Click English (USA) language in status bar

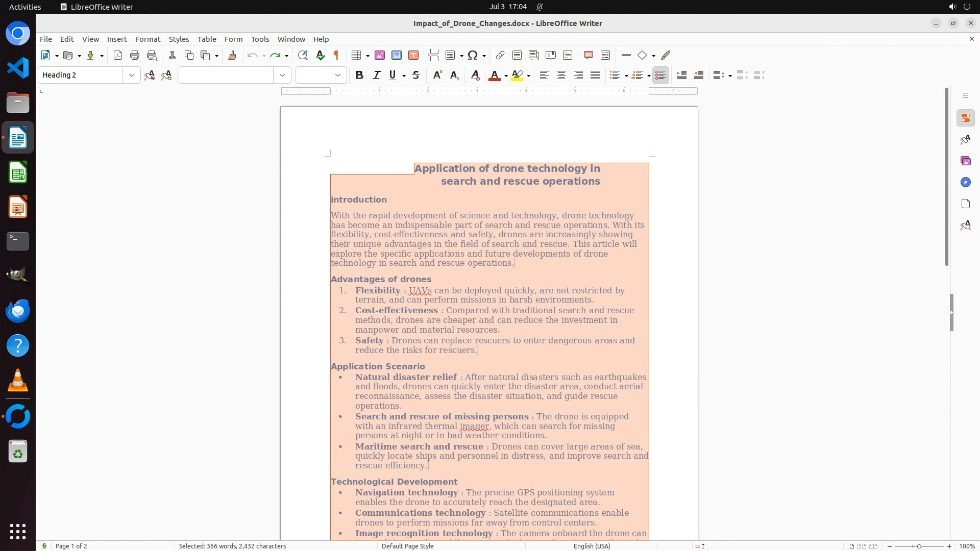click(592, 546)
